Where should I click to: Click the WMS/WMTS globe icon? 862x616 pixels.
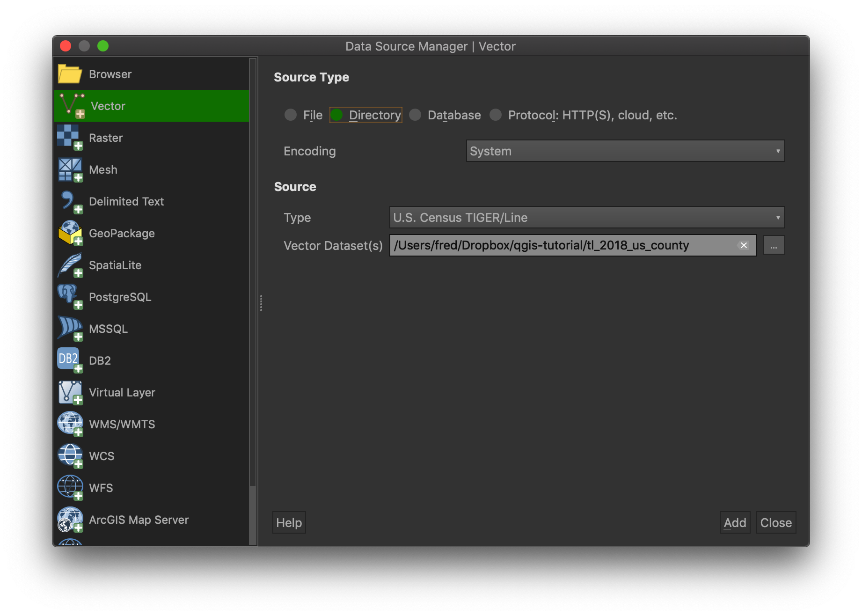coord(70,424)
